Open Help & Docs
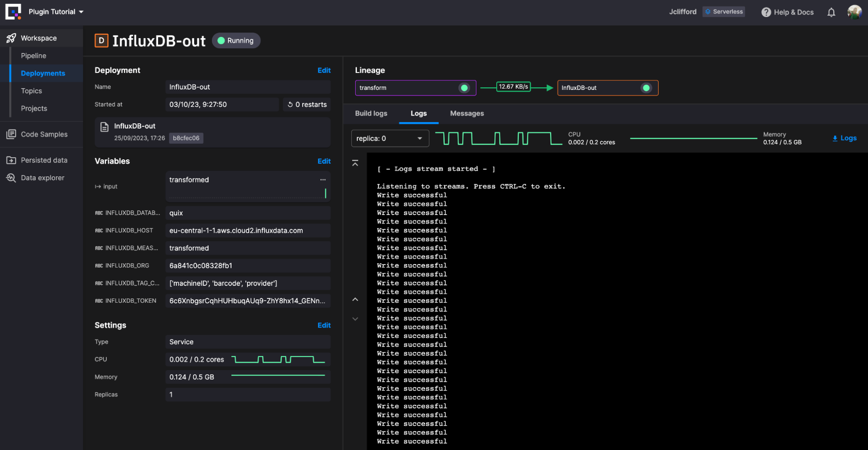 [x=788, y=12]
